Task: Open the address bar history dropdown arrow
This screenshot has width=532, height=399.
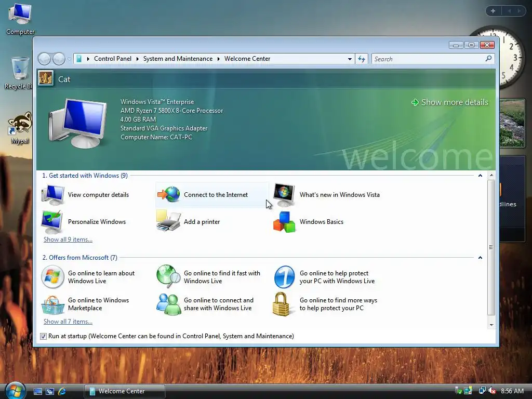Action: click(350, 59)
